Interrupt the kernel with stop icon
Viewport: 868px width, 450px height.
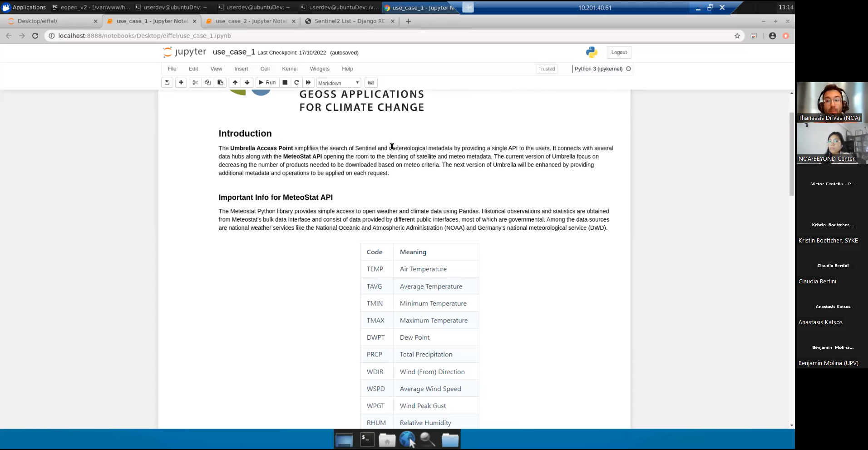(x=285, y=83)
